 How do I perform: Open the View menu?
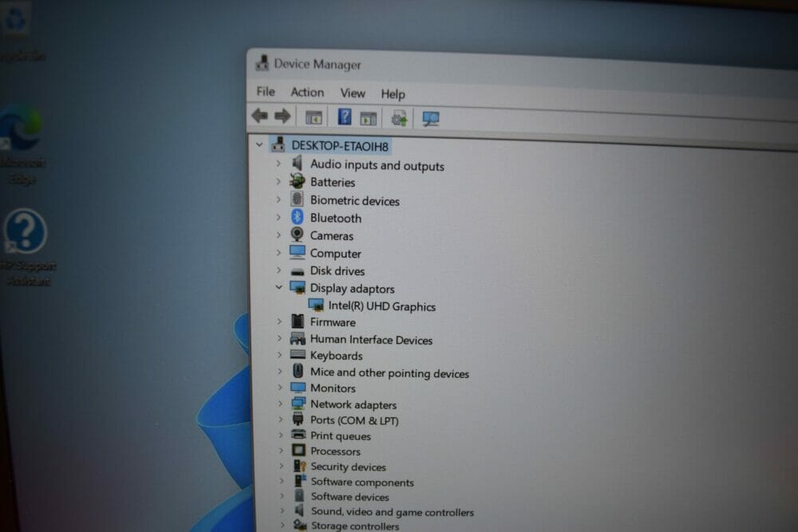click(353, 93)
